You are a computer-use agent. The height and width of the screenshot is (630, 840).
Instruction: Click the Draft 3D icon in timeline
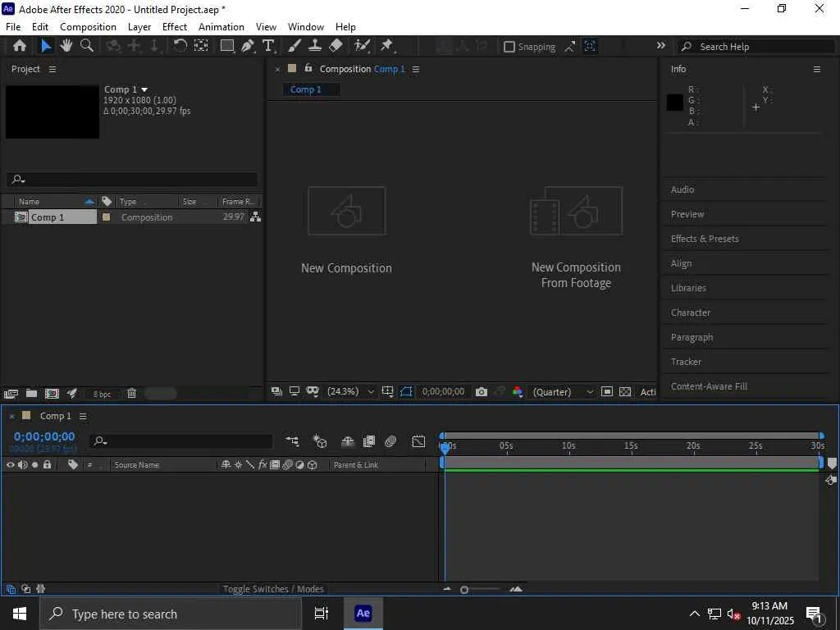point(320,441)
